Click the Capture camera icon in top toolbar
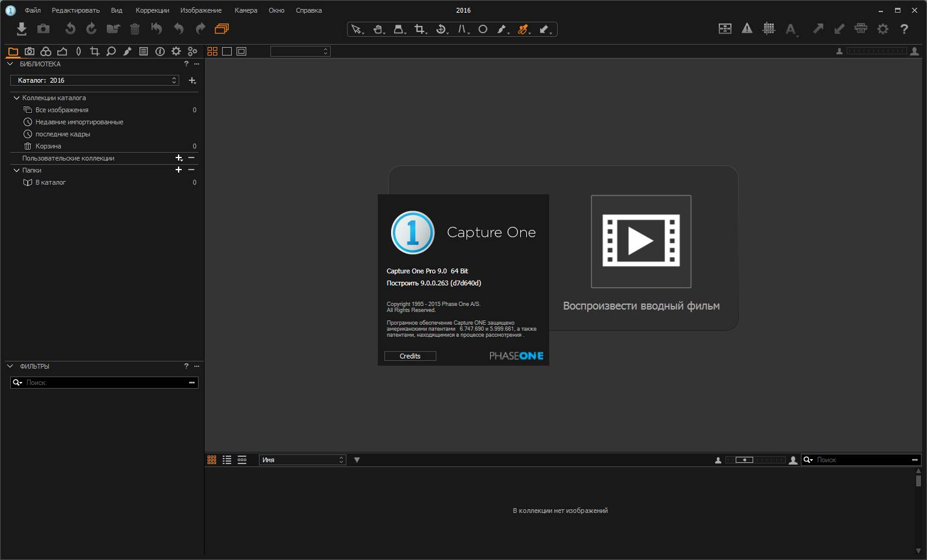The image size is (927, 560). [43, 28]
